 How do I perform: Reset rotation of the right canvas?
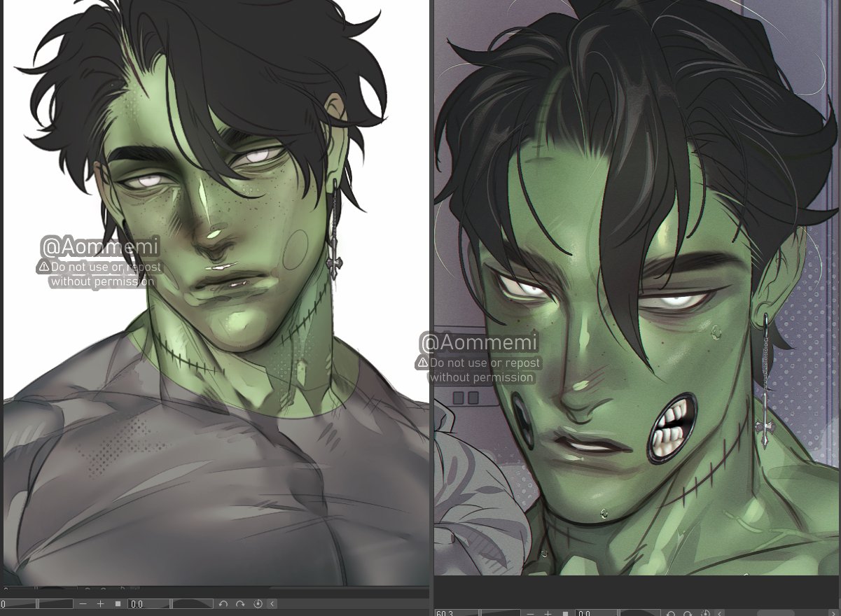(705, 613)
